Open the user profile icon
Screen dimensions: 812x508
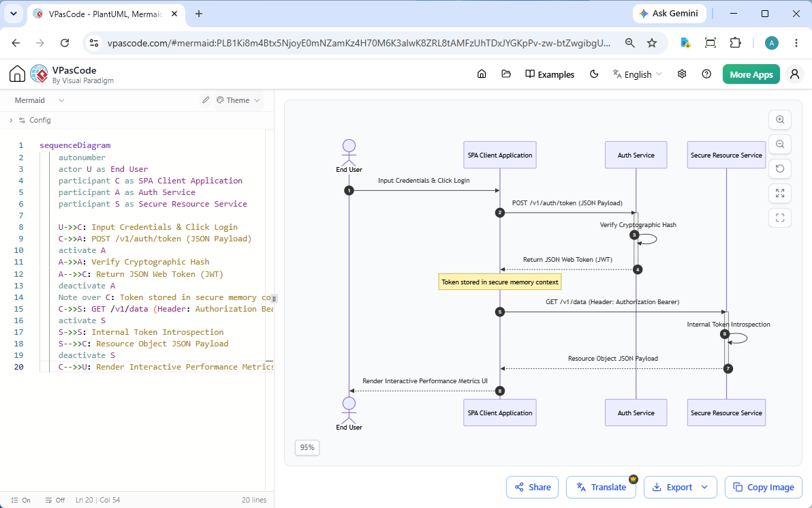(x=794, y=74)
